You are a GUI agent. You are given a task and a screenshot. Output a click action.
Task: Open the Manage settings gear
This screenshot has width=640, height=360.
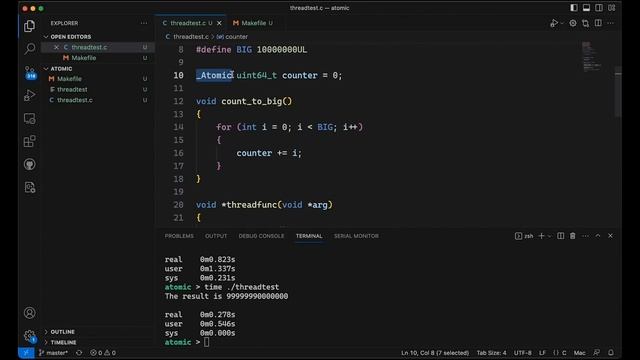coord(29,336)
